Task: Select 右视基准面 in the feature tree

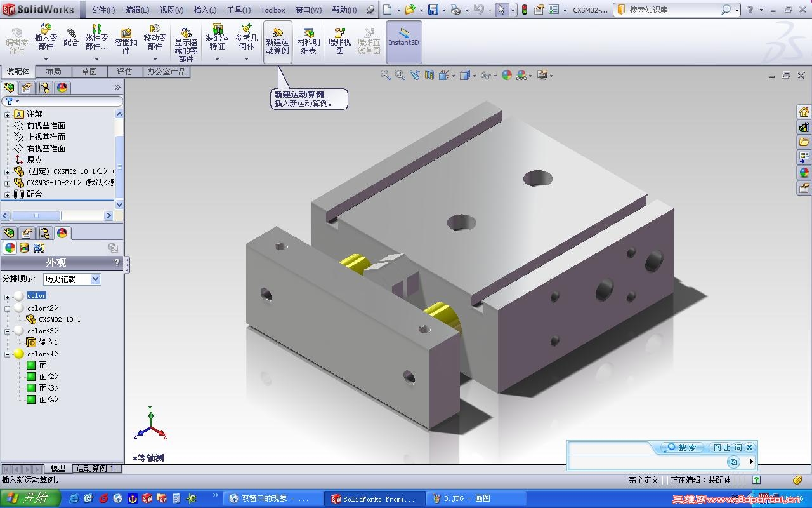Action: [46, 149]
